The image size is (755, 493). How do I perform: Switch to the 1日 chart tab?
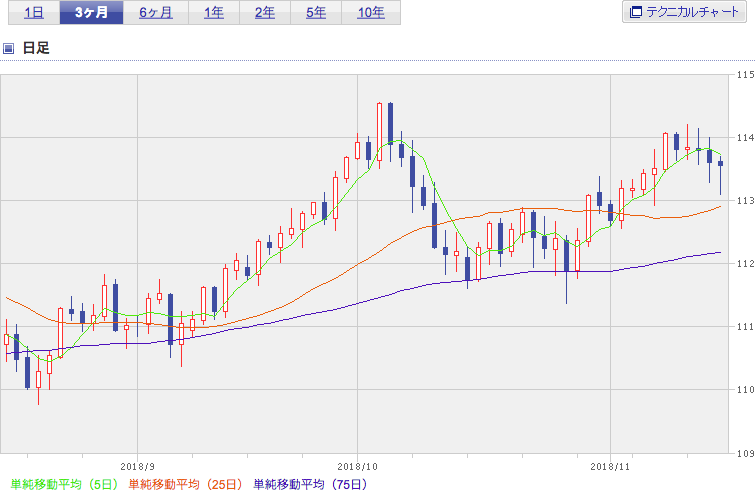pos(34,13)
